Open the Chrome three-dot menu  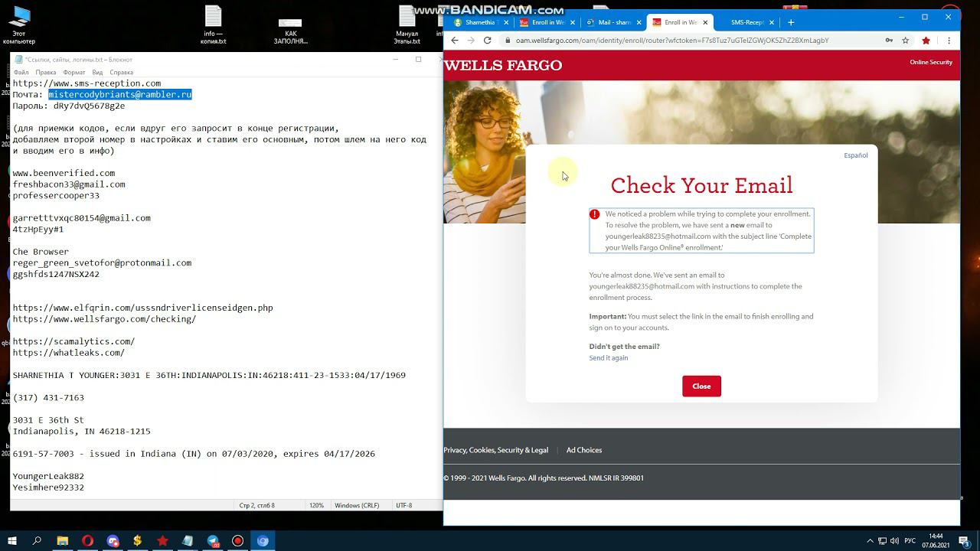[949, 41]
